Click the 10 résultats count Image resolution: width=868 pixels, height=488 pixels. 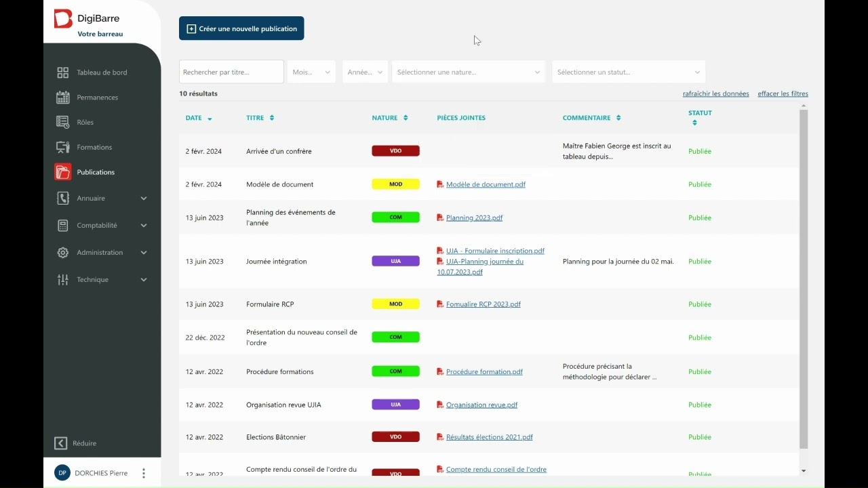pyautogui.click(x=198, y=94)
